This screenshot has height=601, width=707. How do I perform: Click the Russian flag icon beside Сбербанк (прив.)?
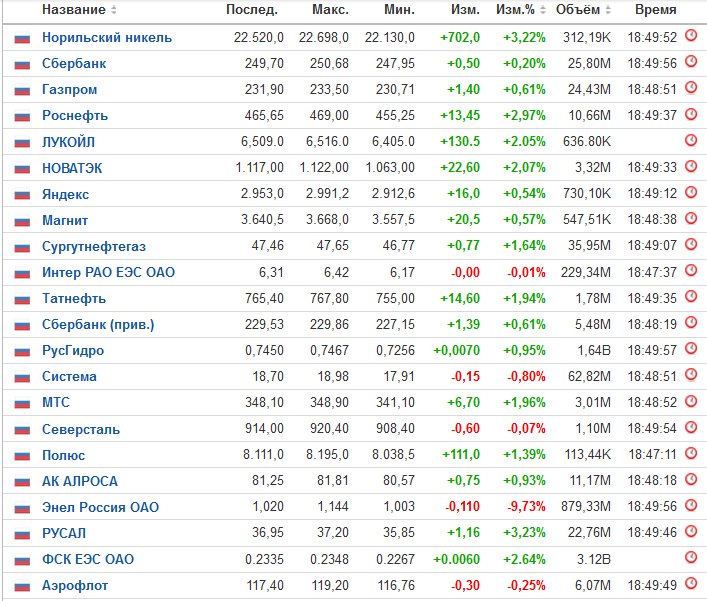(22, 326)
